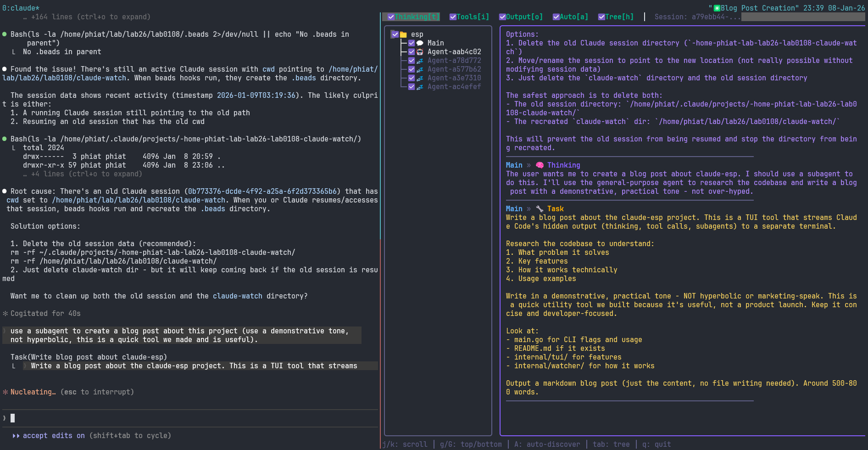Select the Agent-ac4efef tree label
Screen dimensions: 868x450
point(454,87)
